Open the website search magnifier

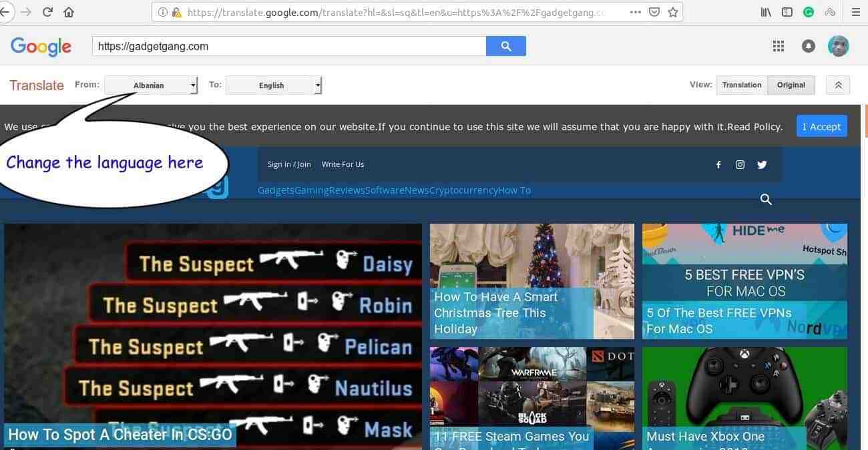[766, 199]
